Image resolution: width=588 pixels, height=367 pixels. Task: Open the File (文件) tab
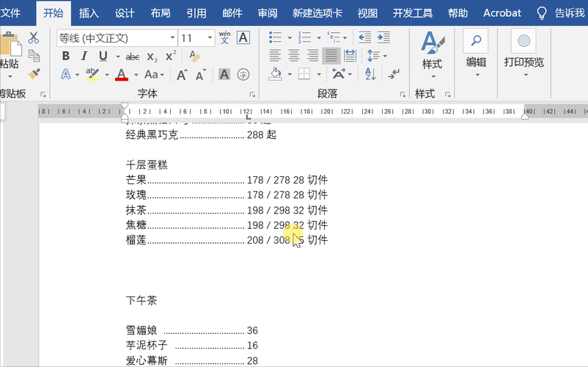point(10,13)
